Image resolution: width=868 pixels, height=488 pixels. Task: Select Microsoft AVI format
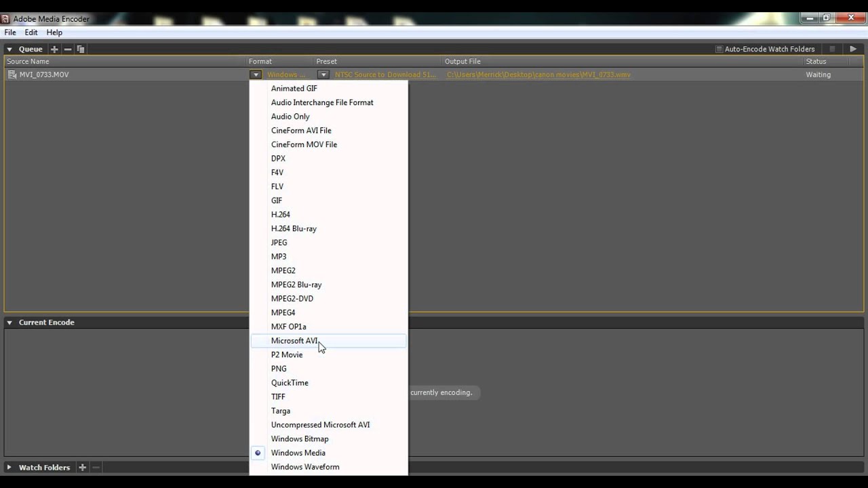pos(329,340)
